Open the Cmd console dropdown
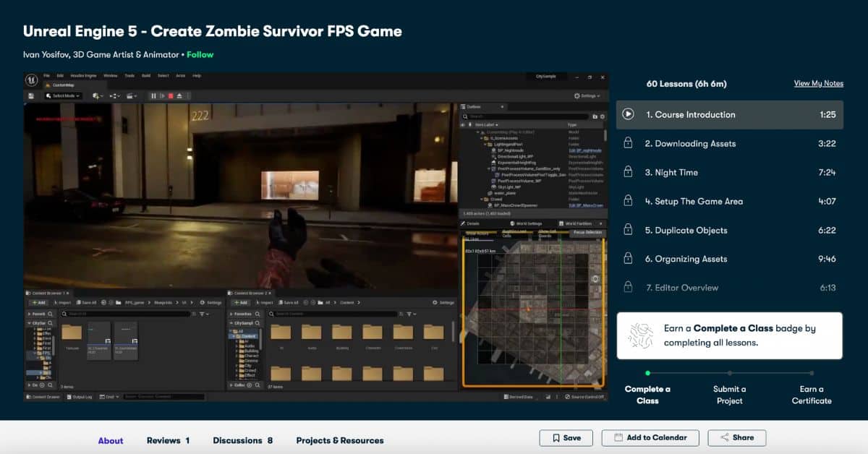 click(x=111, y=396)
